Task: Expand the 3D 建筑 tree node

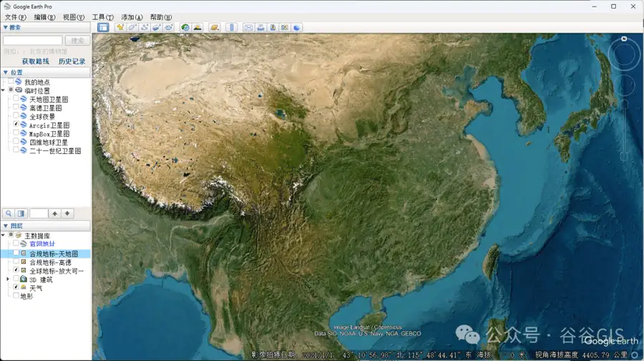Action: [x=8, y=279]
